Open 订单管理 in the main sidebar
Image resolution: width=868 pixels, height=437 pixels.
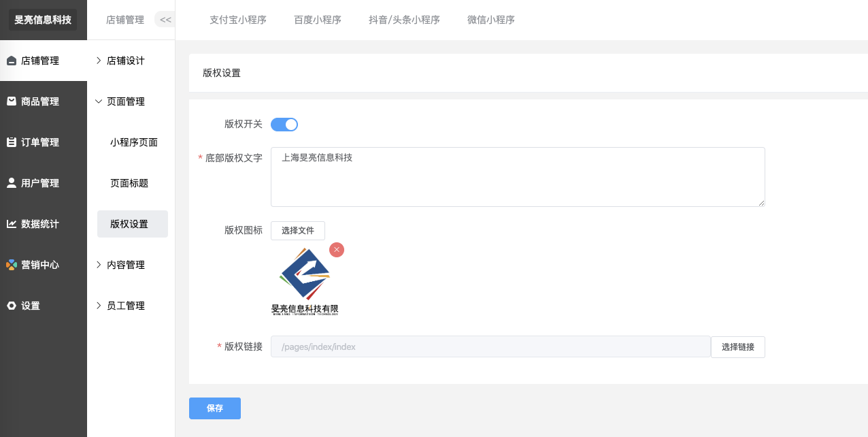tap(44, 142)
